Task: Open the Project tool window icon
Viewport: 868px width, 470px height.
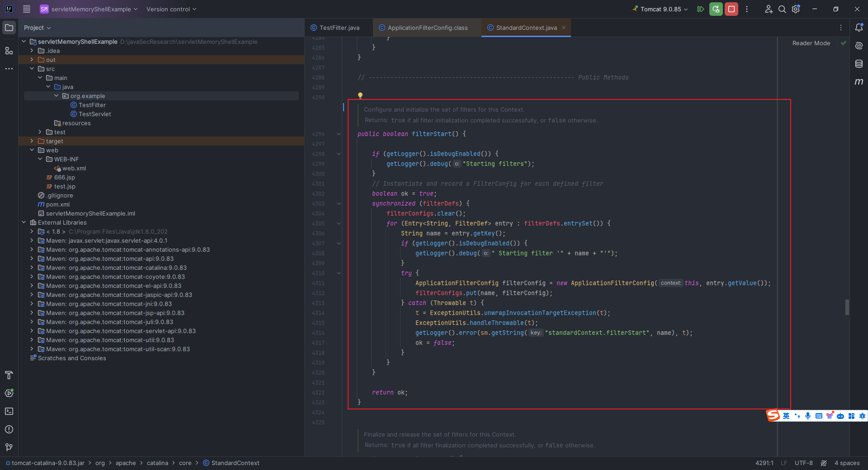Action: click(x=9, y=28)
